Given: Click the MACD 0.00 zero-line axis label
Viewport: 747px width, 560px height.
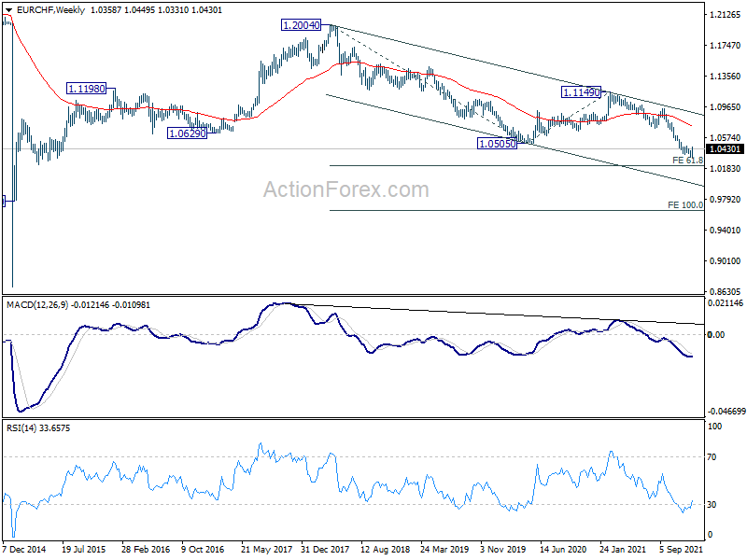Looking at the screenshot, I should (716, 335).
